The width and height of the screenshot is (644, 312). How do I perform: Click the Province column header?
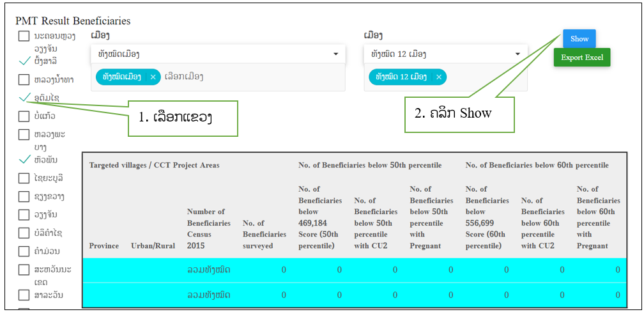click(103, 246)
